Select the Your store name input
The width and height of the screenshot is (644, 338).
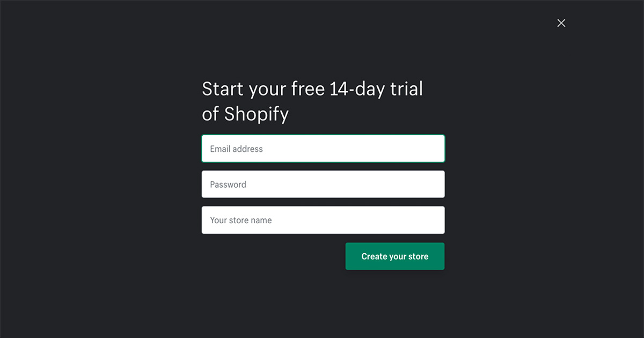323,220
